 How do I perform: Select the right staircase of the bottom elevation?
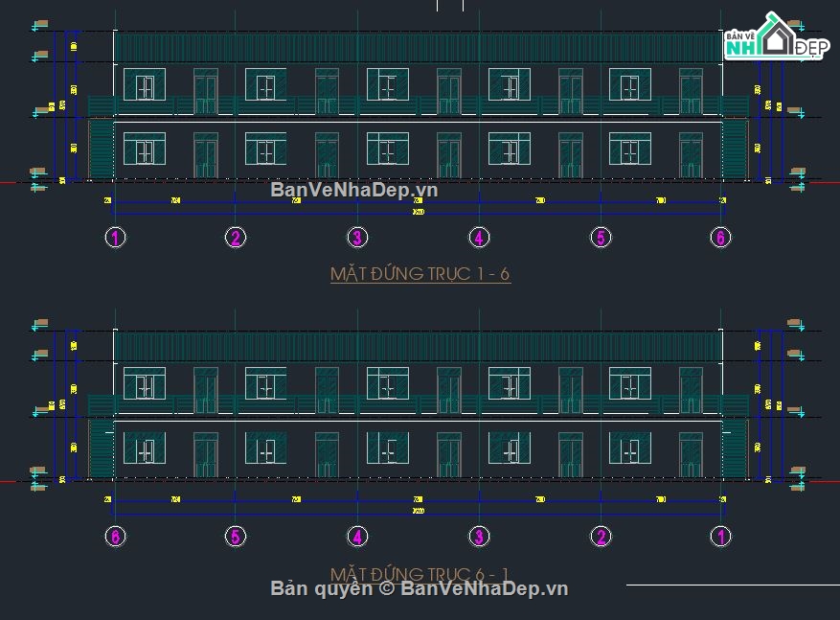coord(735,448)
